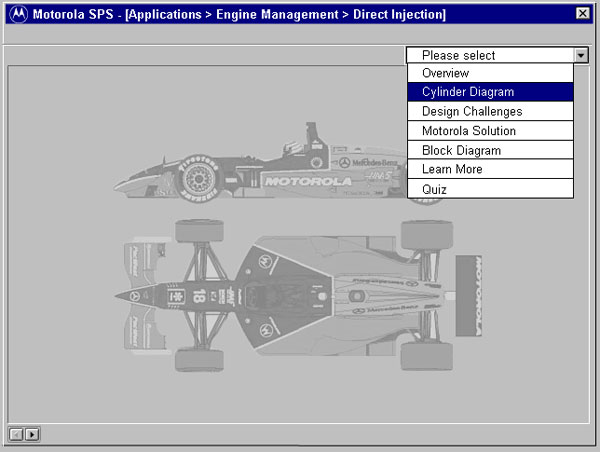Choose the Learn More option
Viewport: 600px width, 452px height.
[x=490, y=169]
